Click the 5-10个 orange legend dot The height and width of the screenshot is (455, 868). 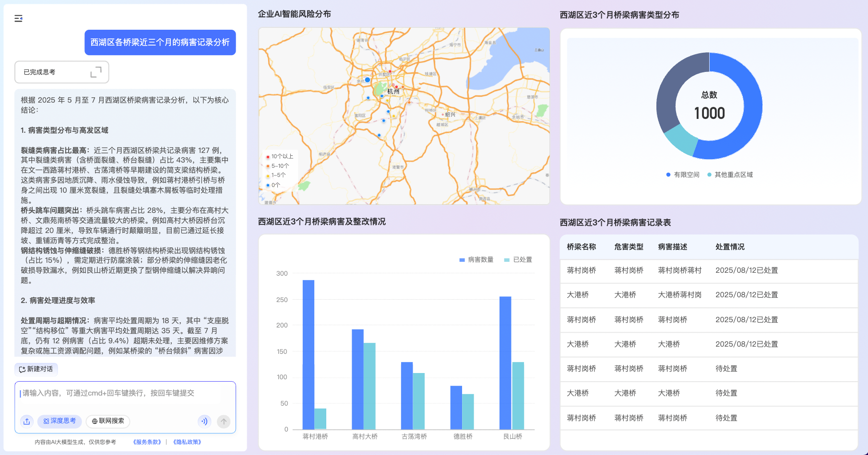tap(268, 166)
